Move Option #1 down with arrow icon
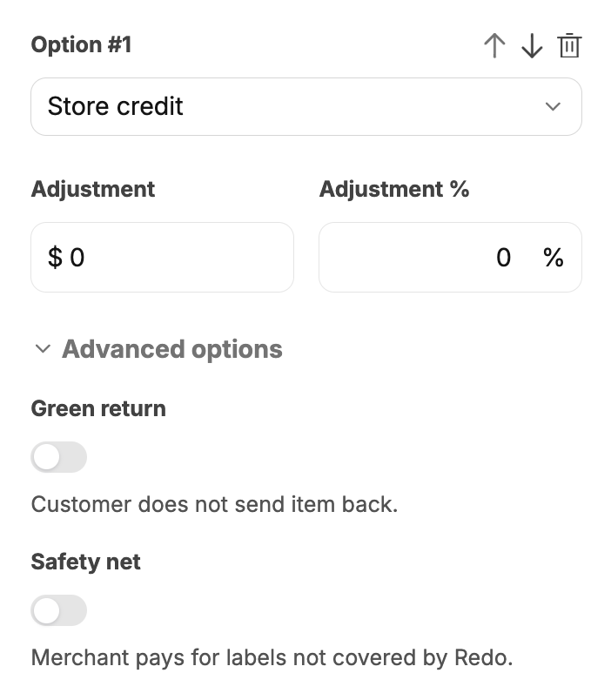Viewport: 611px width, 700px height. point(532,45)
